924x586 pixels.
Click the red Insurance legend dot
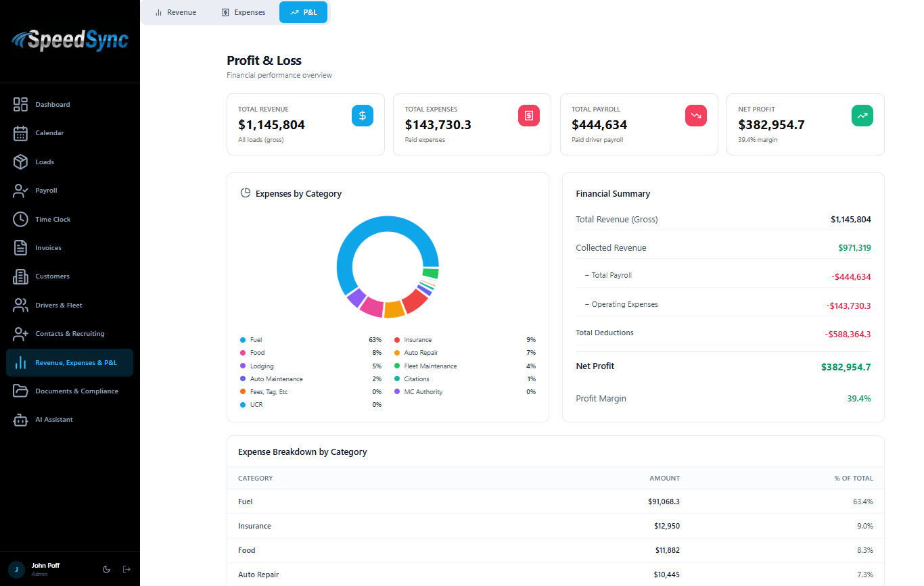397,340
